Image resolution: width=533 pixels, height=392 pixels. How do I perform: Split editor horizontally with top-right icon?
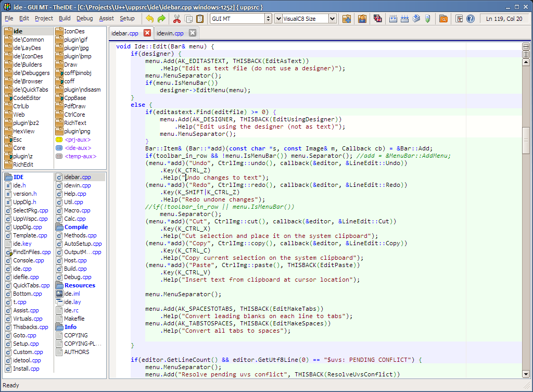click(526, 47)
